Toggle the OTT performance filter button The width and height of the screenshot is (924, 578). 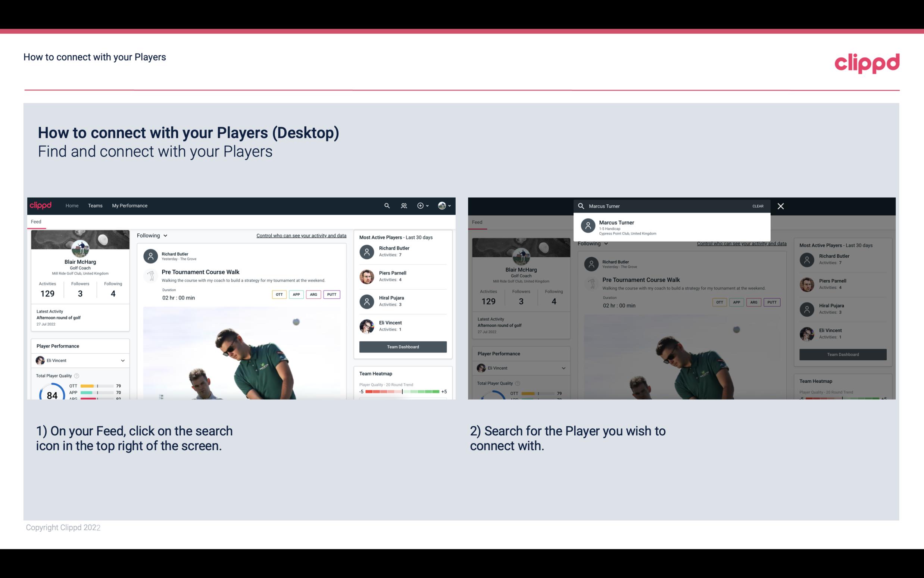pyautogui.click(x=278, y=293)
